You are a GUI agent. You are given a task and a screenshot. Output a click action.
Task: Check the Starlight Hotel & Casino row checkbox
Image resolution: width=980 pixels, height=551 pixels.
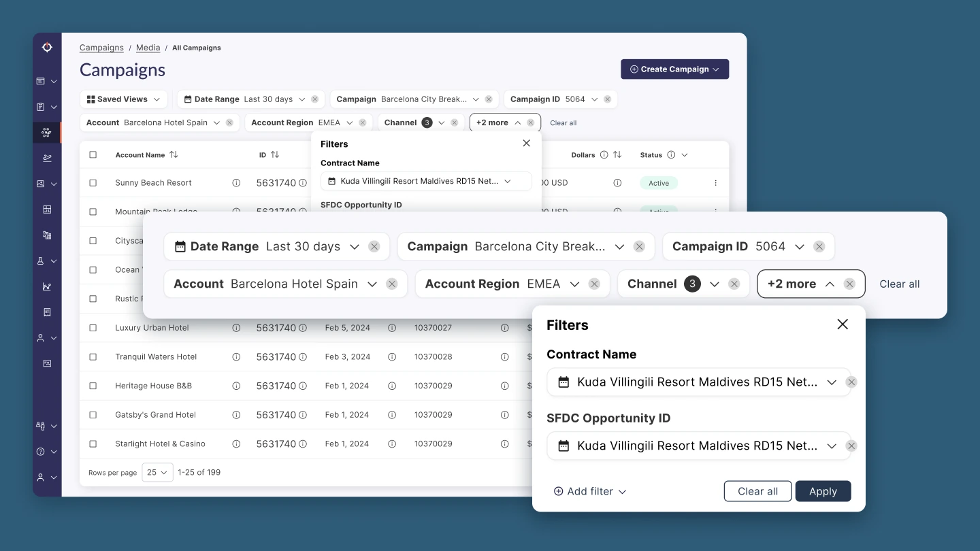pos(93,444)
